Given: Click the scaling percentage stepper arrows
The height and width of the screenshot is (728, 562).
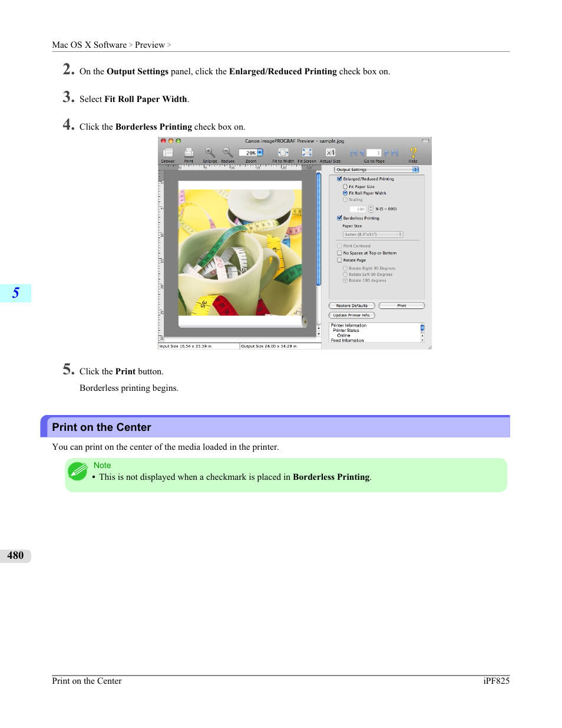Looking at the screenshot, I should tap(371, 209).
